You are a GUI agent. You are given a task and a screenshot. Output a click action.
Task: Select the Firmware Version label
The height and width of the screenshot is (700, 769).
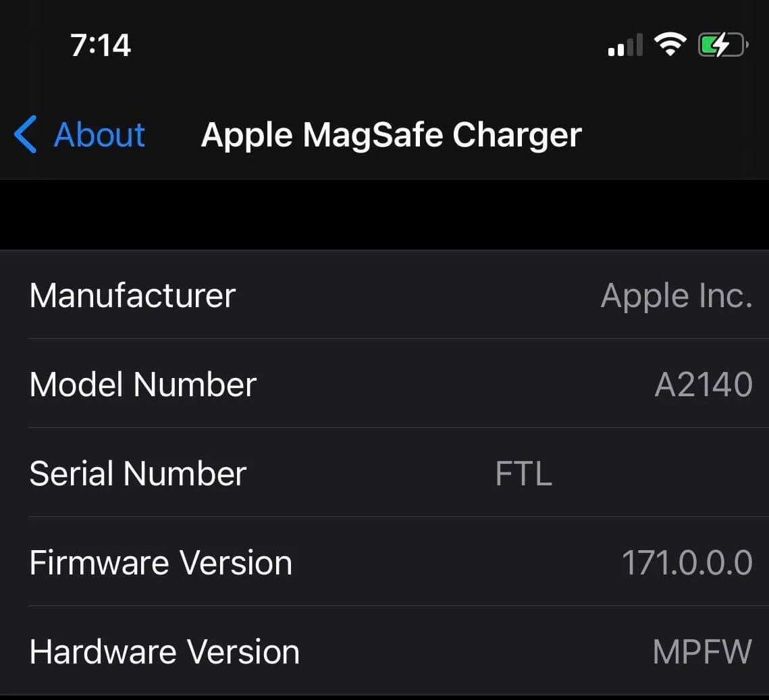click(x=161, y=562)
